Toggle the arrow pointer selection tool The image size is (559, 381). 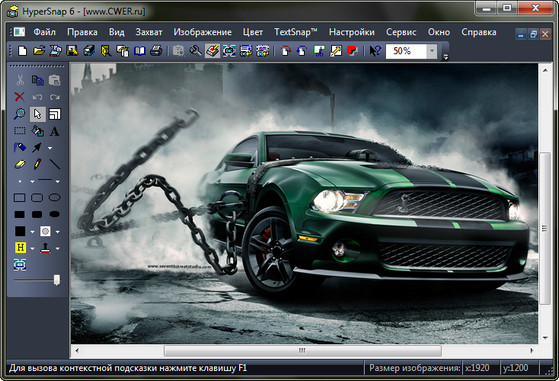[x=37, y=114]
